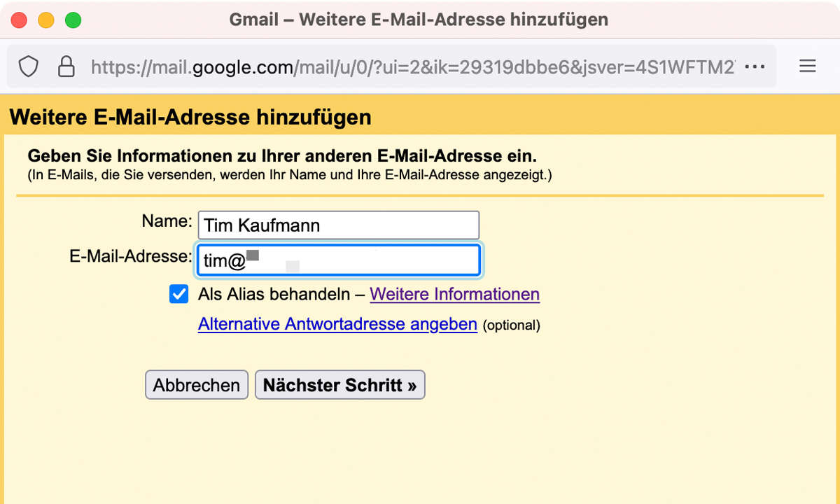Click the shield tracking protection icon
The image size is (840, 504).
pos(28,66)
